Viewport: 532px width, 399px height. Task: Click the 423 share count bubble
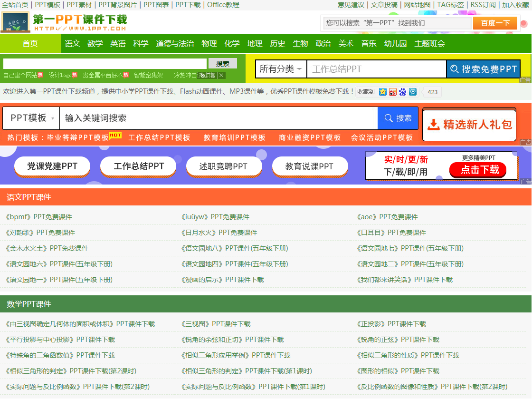[x=432, y=92]
